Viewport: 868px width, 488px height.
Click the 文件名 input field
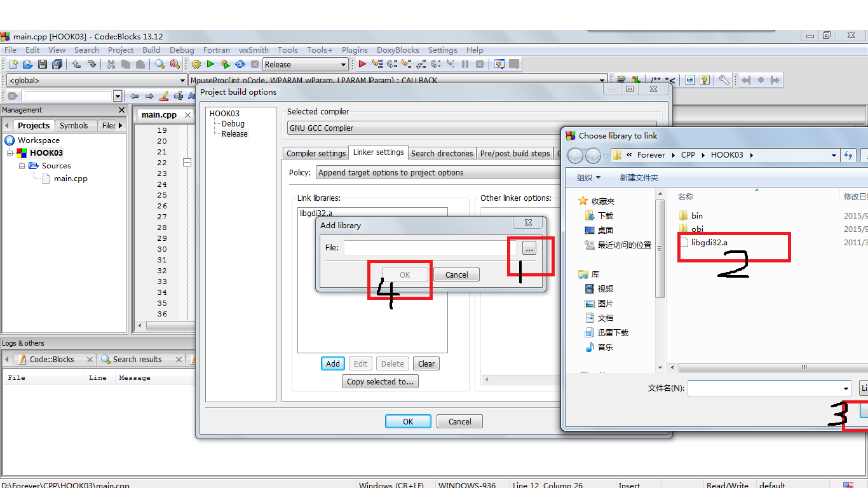click(769, 388)
